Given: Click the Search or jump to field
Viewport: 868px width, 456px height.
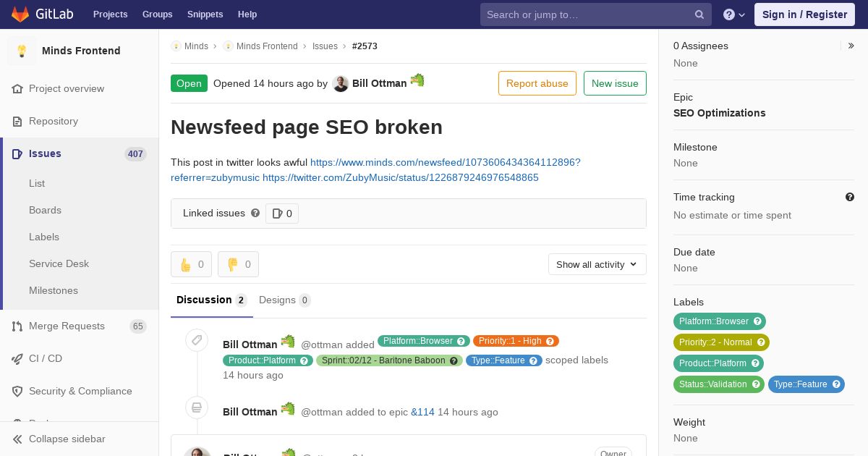Looking at the screenshot, I should pos(596,14).
